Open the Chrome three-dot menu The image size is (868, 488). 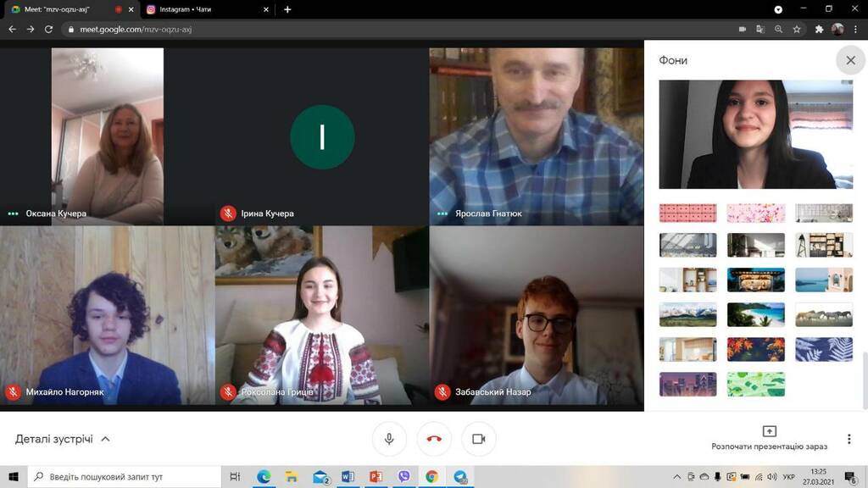tap(856, 29)
